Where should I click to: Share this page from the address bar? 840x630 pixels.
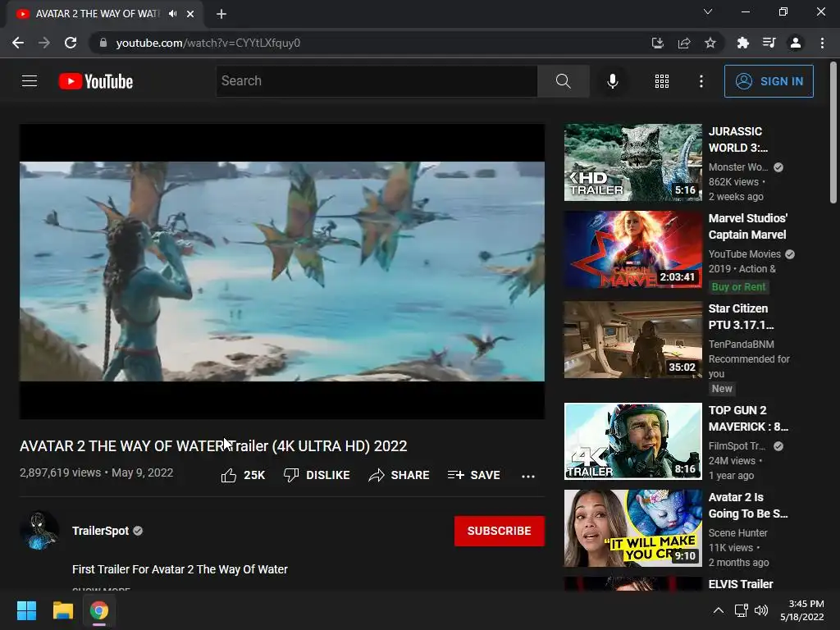click(x=684, y=43)
